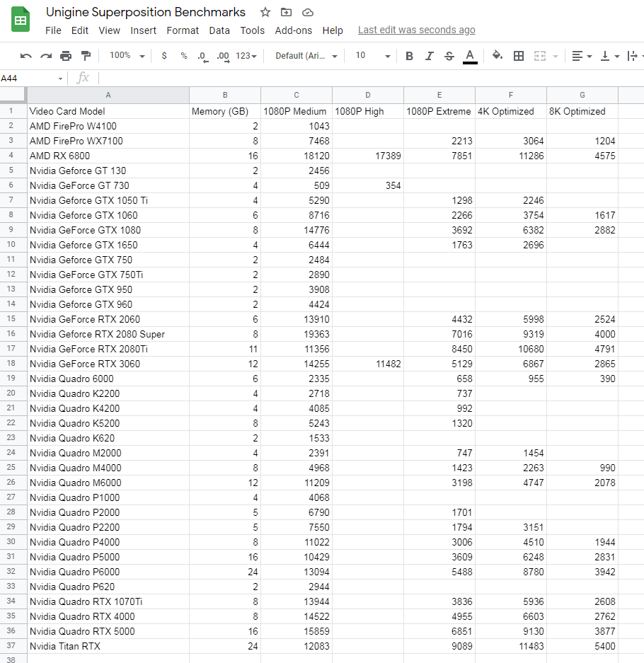
Task: Select the 17389 cell under 1080P High
Action: (368, 156)
